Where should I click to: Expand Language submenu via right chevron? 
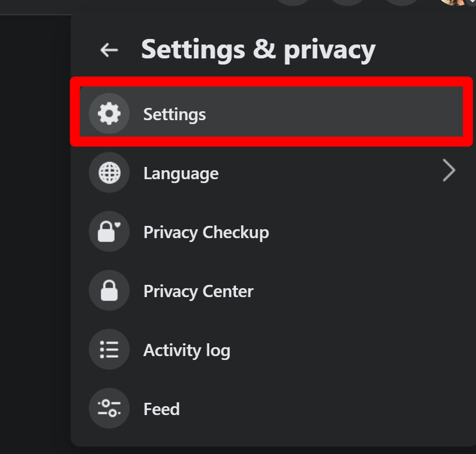(449, 170)
